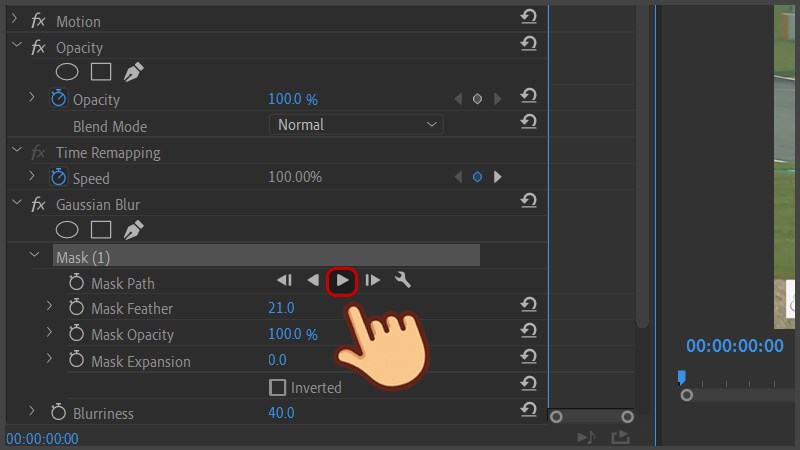Image resolution: width=800 pixels, height=450 pixels.
Task: Toggle Mask Feather animation stopwatch
Action: (77, 307)
